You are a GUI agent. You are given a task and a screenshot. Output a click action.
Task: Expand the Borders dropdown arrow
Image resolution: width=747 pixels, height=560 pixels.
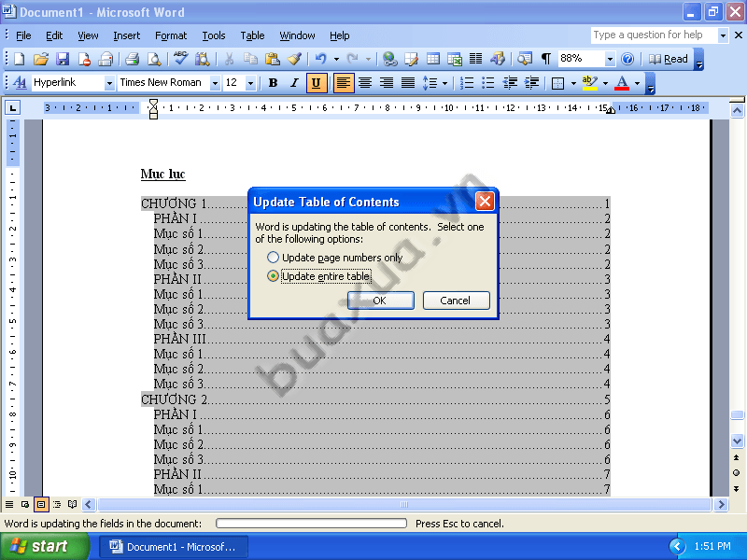(573, 83)
